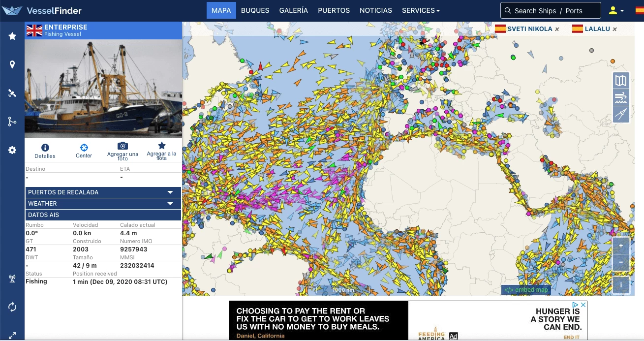Click the Feeding America ad banner
Viewport: 644px width, 341px height.
[x=408, y=320]
